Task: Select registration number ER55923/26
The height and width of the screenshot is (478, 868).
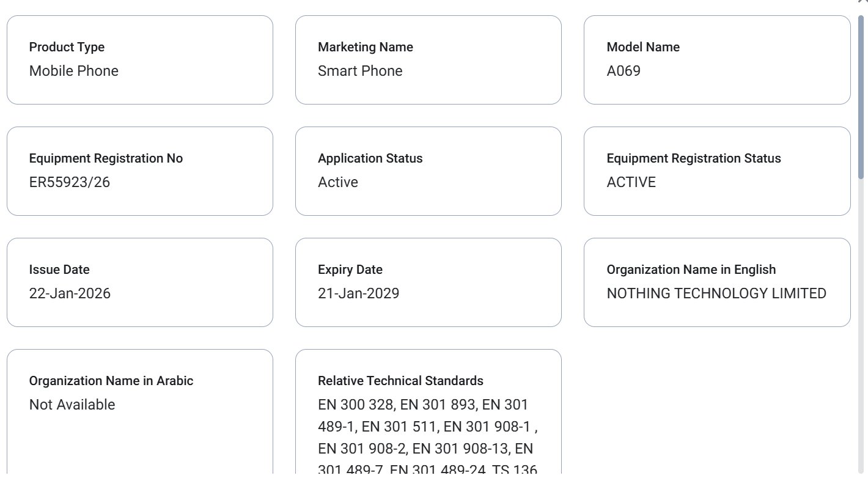Action: click(x=70, y=182)
